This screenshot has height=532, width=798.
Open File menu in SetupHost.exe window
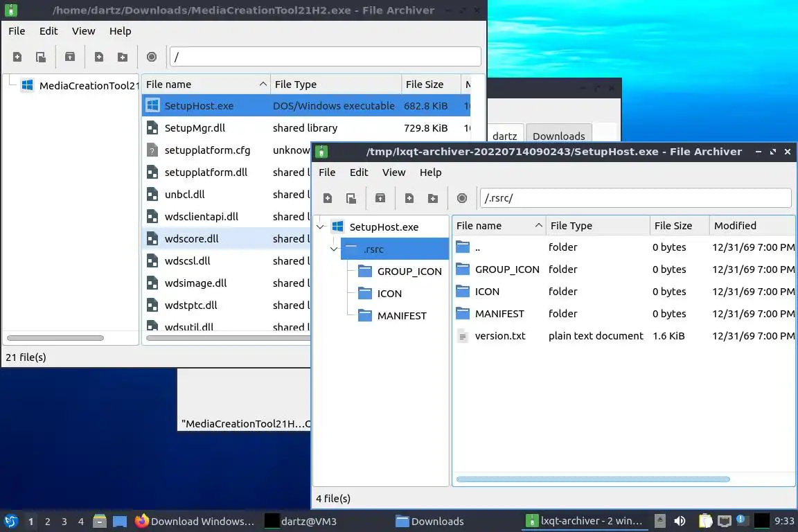tap(327, 172)
